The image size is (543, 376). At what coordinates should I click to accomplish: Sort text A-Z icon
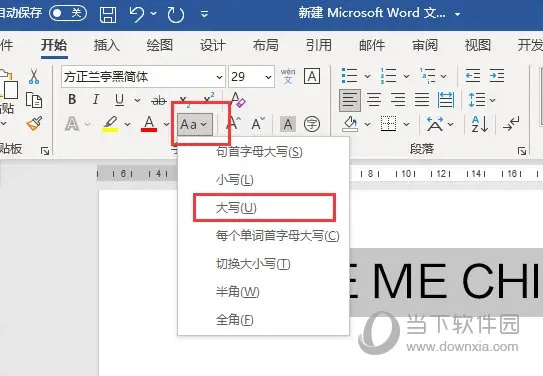click(480, 124)
